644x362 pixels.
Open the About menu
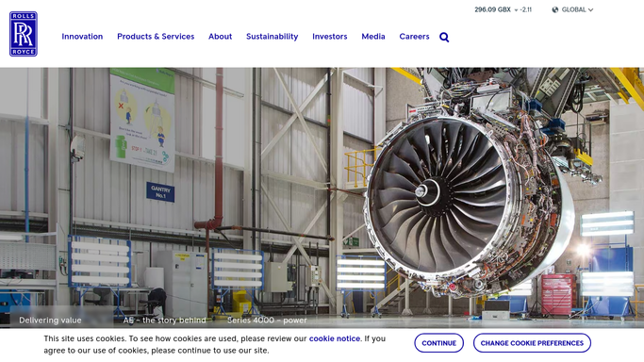tap(220, 37)
